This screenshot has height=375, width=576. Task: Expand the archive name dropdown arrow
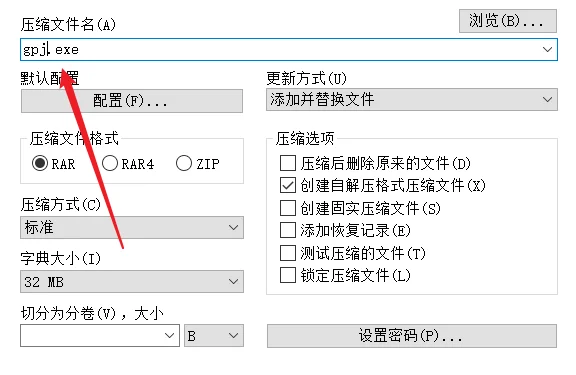click(x=547, y=50)
